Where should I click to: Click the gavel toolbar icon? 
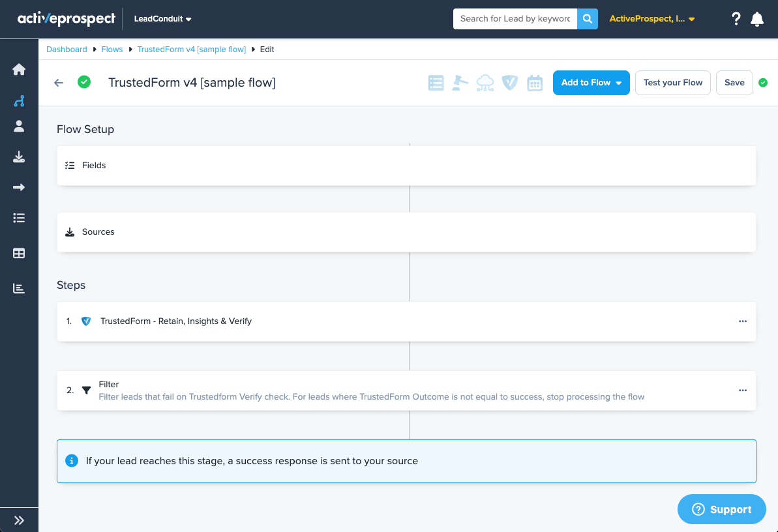[460, 83]
